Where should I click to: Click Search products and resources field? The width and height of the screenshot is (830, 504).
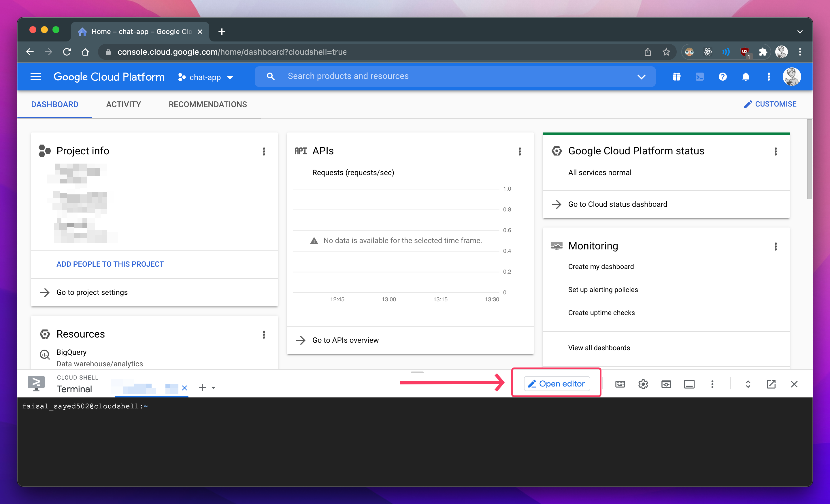click(x=455, y=76)
